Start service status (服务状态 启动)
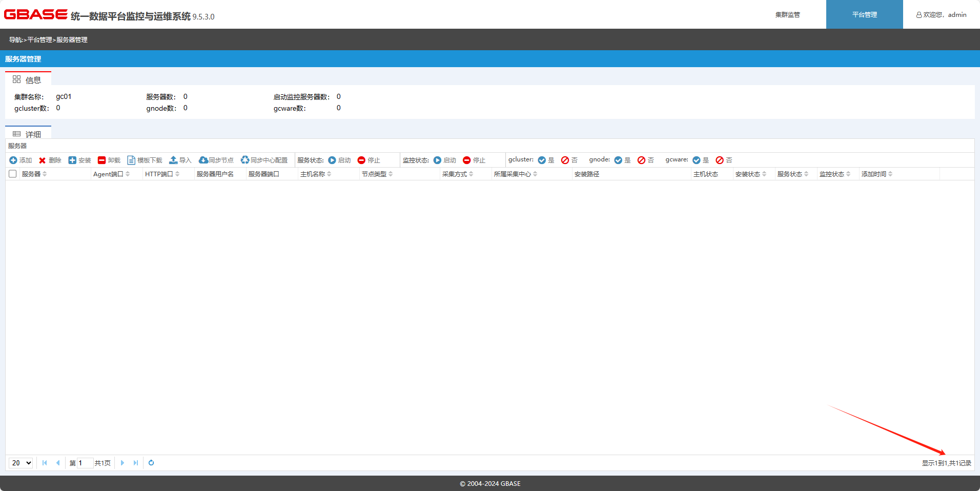The height and width of the screenshot is (491, 980). [x=339, y=160]
